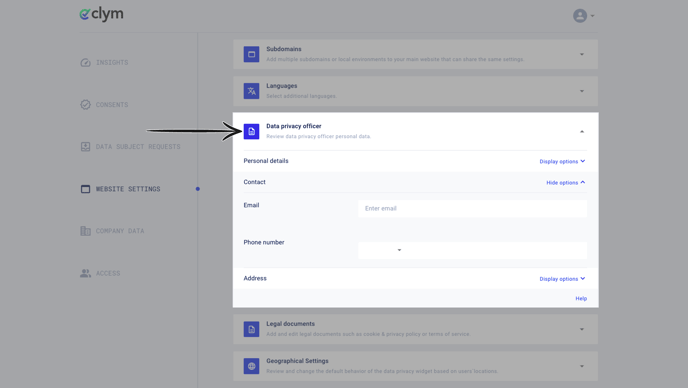Click the Geographical Settings globe icon
This screenshot has height=388, width=688.
251,366
